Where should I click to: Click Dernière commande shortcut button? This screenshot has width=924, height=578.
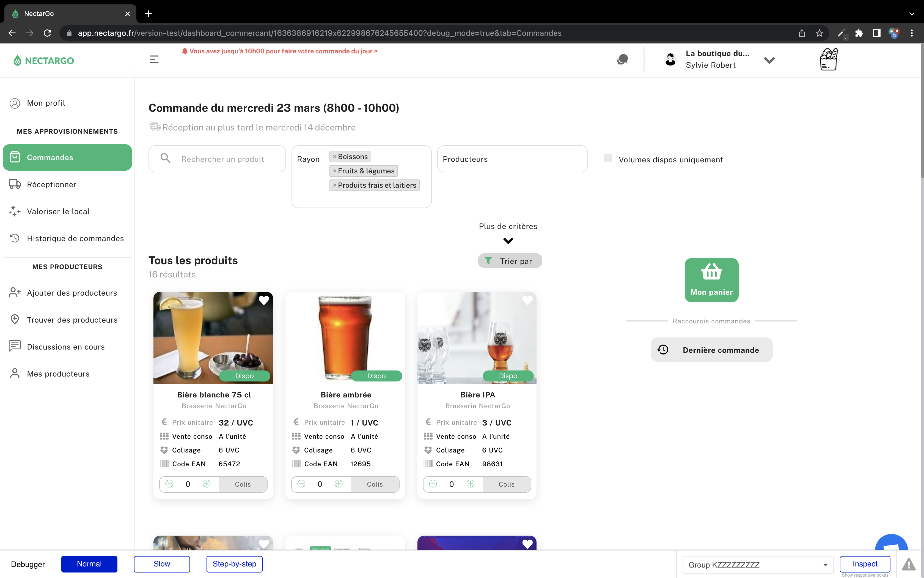[711, 350]
